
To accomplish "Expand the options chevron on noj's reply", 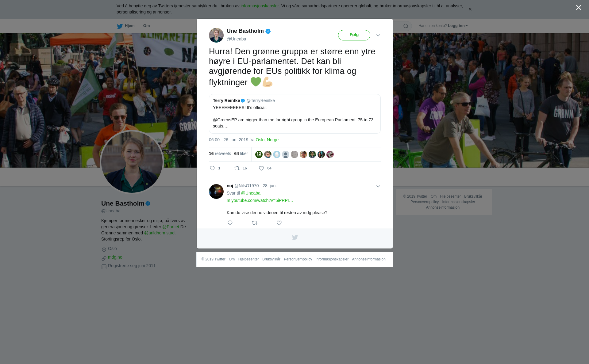I will [x=378, y=186].
